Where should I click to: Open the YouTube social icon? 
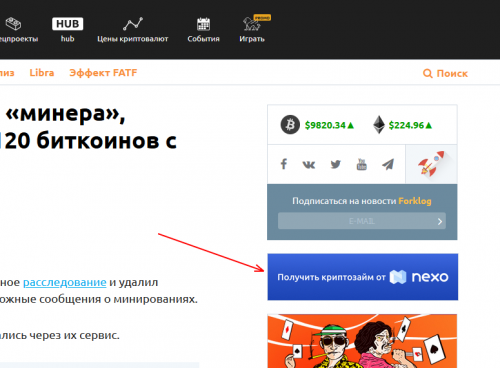tap(362, 164)
